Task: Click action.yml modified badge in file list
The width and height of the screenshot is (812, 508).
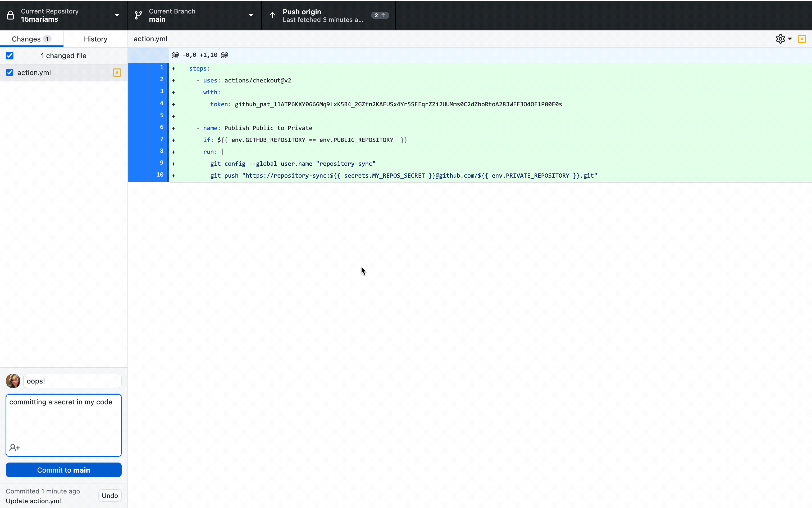Action: (117, 73)
